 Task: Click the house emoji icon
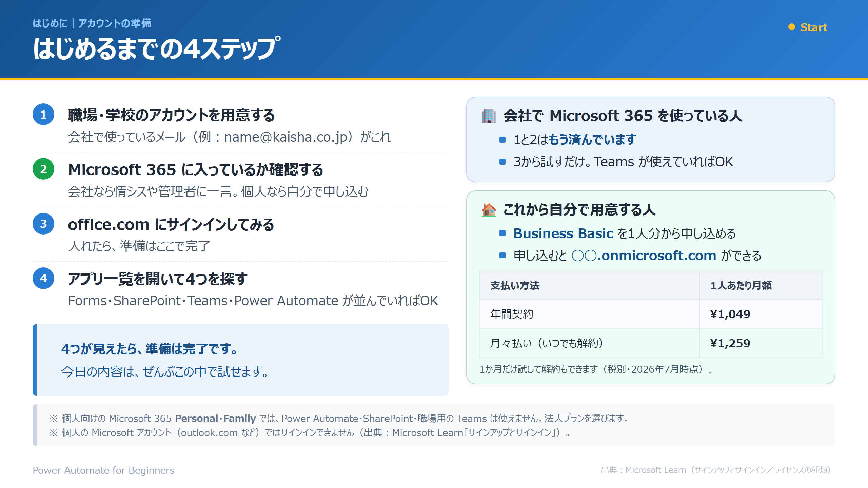(x=489, y=210)
